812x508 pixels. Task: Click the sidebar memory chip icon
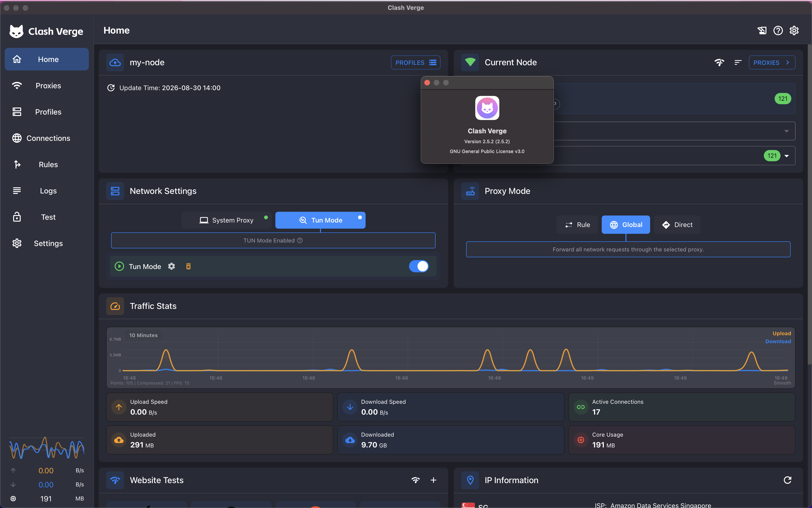point(13,499)
